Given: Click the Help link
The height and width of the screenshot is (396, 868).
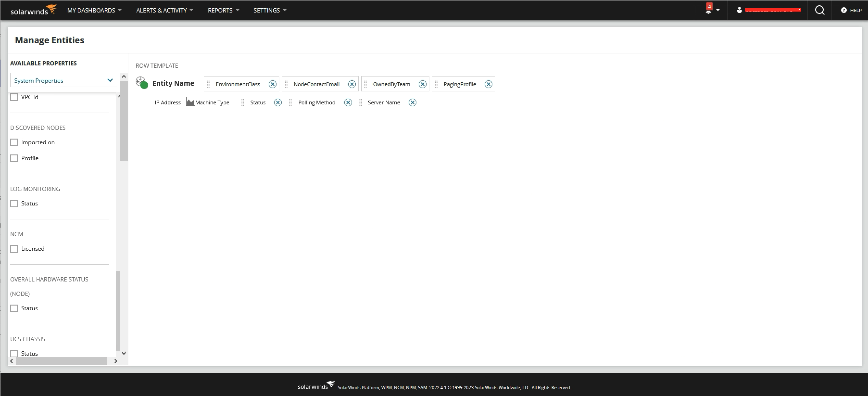Looking at the screenshot, I should pos(851,10).
